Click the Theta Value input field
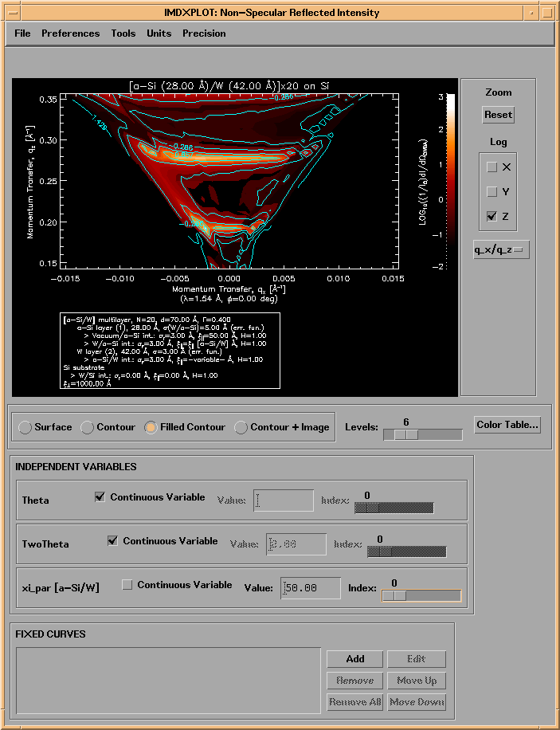Screen dimensions: 560x730 pos(284,500)
